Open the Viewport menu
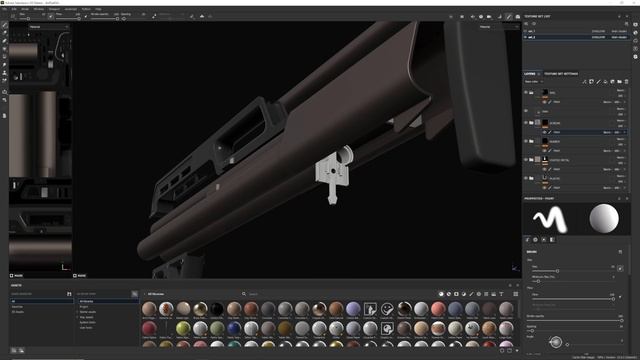The image size is (640, 360). (54, 9)
